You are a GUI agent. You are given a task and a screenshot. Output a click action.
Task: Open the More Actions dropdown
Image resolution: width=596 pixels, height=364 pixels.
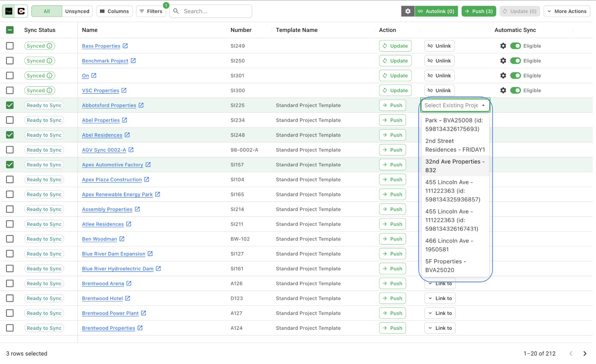(x=567, y=11)
